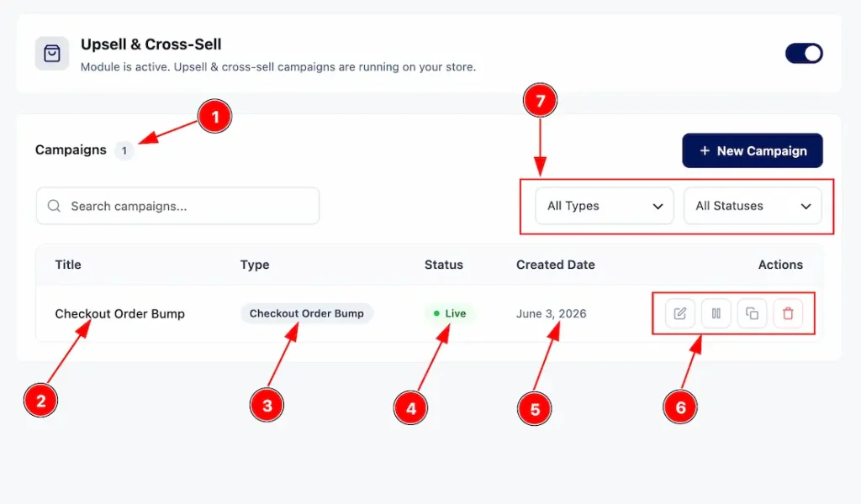Pause the Checkout Order Bump campaign
The width and height of the screenshot is (861, 504).
point(716,313)
